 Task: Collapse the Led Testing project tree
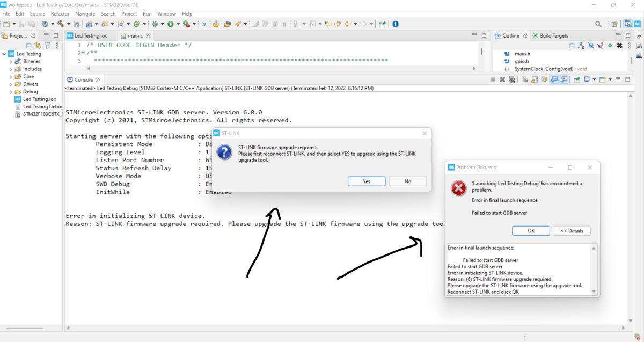(x=4, y=54)
